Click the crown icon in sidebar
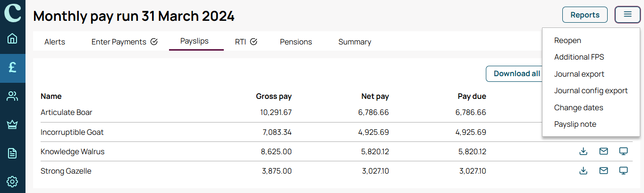The width and height of the screenshot is (644, 193). [x=12, y=124]
